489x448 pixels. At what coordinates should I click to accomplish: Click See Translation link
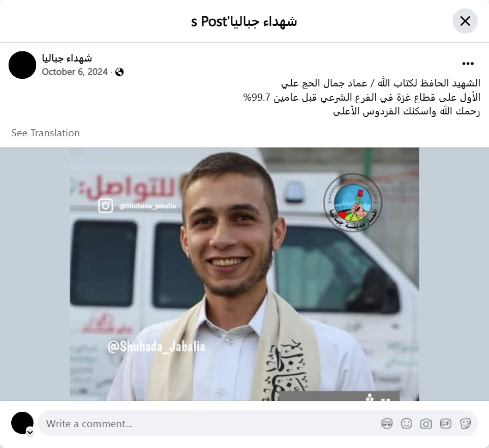click(x=46, y=133)
